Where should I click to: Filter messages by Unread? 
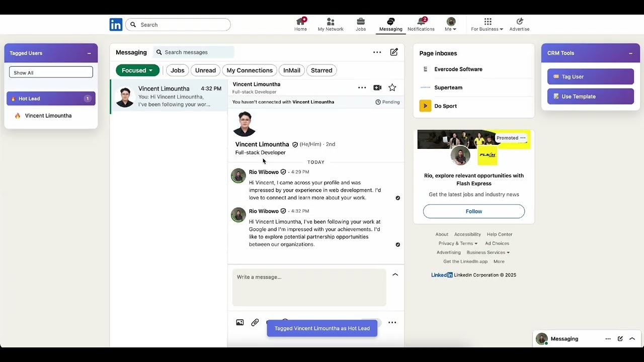pyautogui.click(x=205, y=70)
